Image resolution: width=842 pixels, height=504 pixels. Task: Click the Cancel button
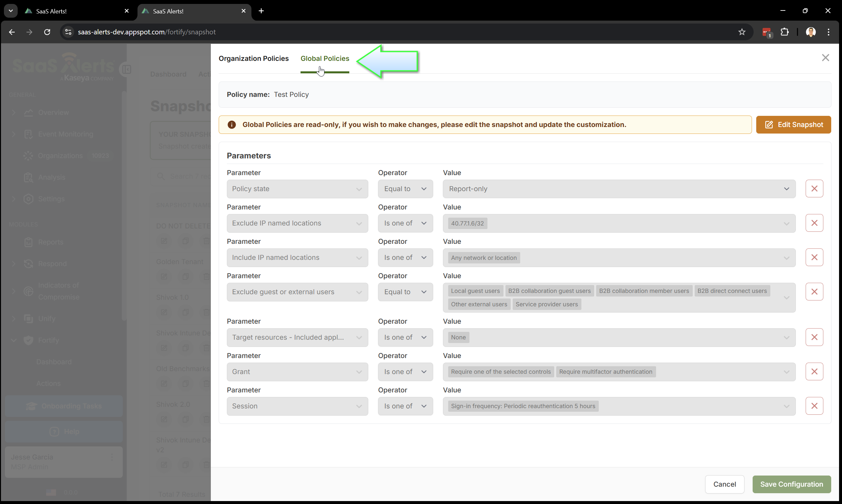[x=724, y=484]
